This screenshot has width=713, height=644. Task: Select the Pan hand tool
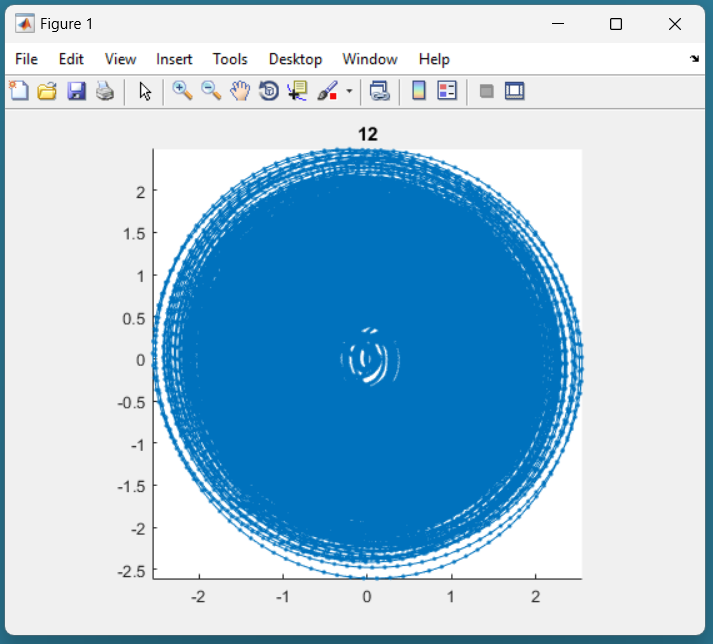point(240,91)
